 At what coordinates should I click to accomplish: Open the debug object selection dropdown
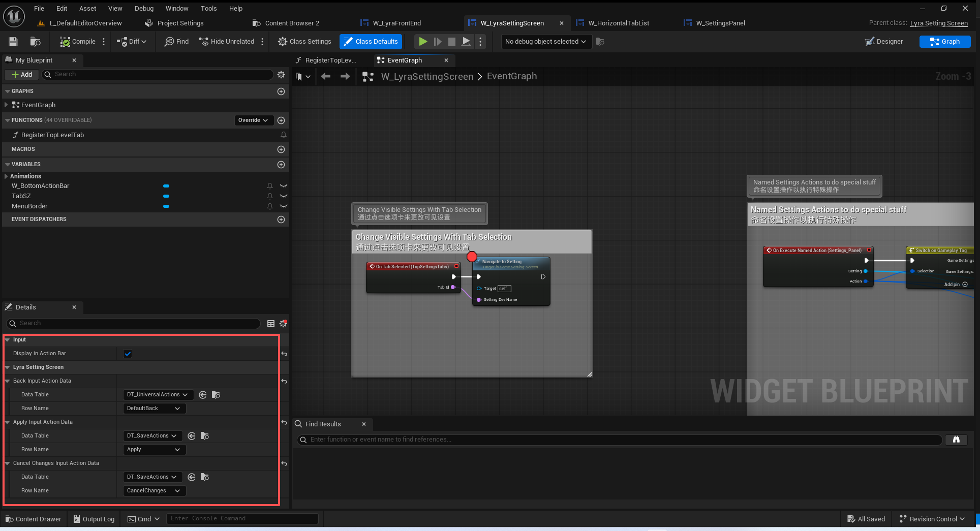[545, 42]
